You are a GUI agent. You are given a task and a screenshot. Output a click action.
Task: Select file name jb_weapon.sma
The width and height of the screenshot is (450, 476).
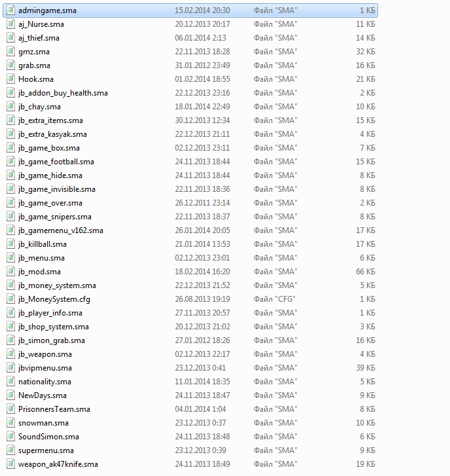click(x=45, y=354)
